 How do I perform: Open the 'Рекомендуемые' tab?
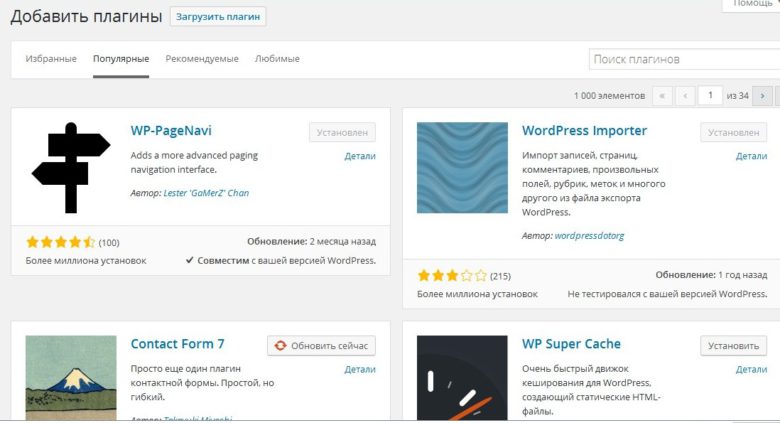pyautogui.click(x=202, y=59)
